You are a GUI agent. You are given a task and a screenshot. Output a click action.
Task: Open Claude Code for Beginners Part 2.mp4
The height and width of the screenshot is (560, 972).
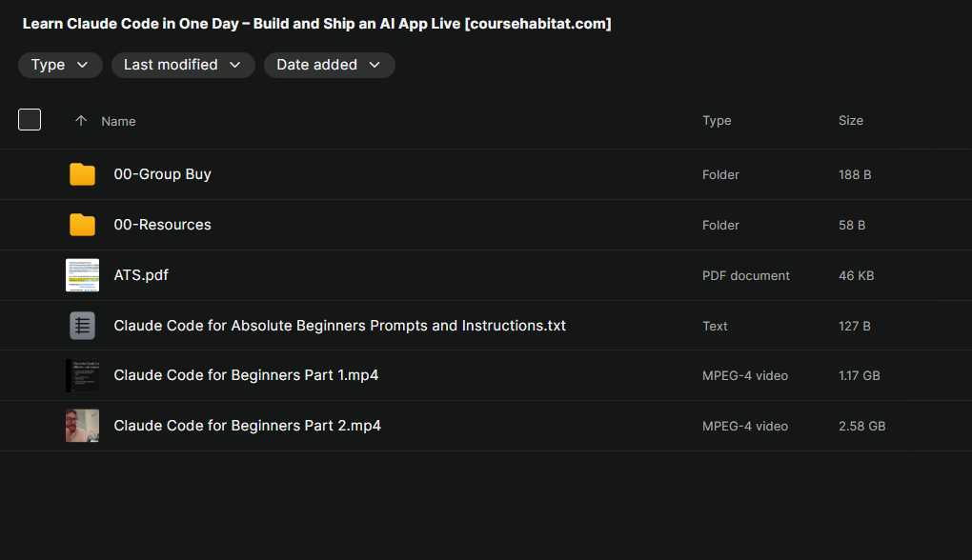click(248, 426)
